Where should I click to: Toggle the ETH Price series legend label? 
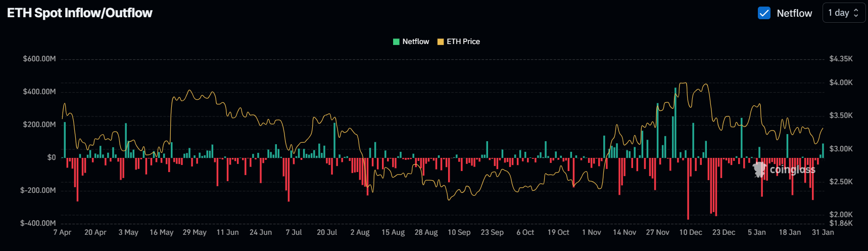[463, 41]
